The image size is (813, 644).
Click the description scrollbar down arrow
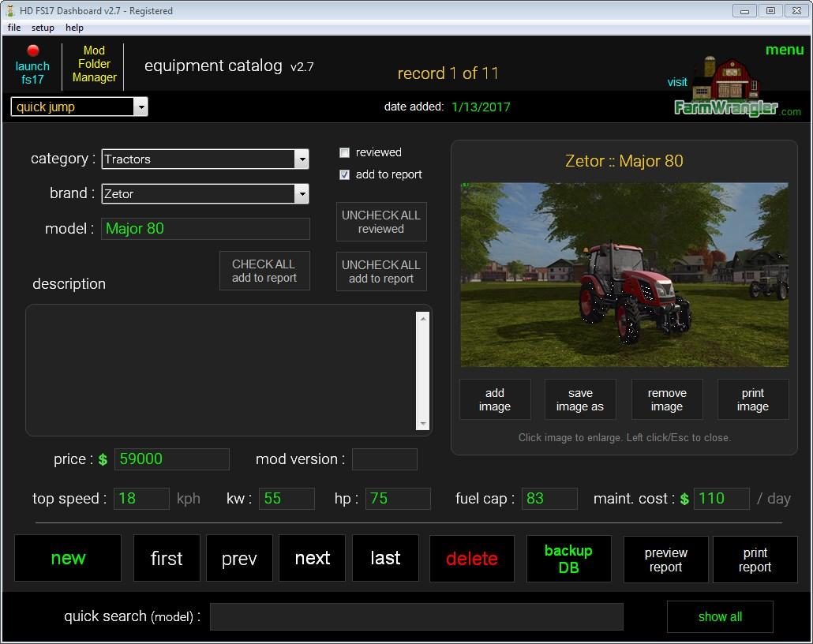(423, 424)
